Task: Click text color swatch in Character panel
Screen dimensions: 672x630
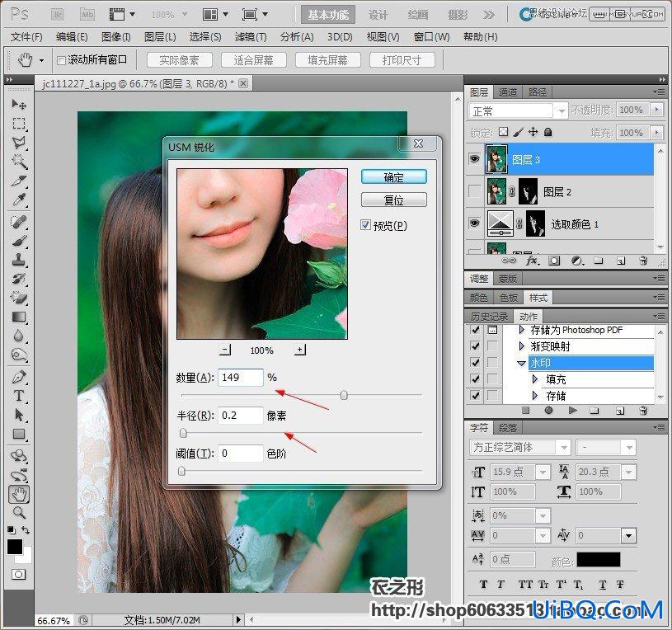Action: click(599, 559)
